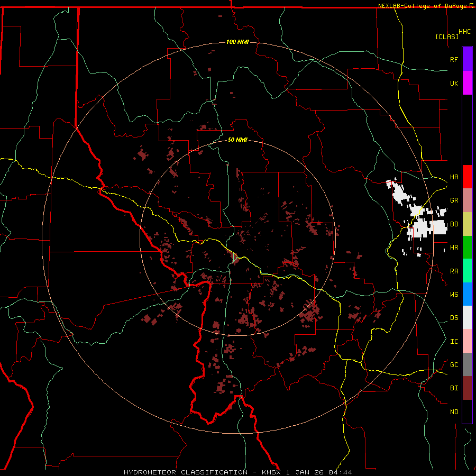Click the UK magenta legend swatch
The width and height of the screenshot is (476, 476).
click(x=467, y=83)
